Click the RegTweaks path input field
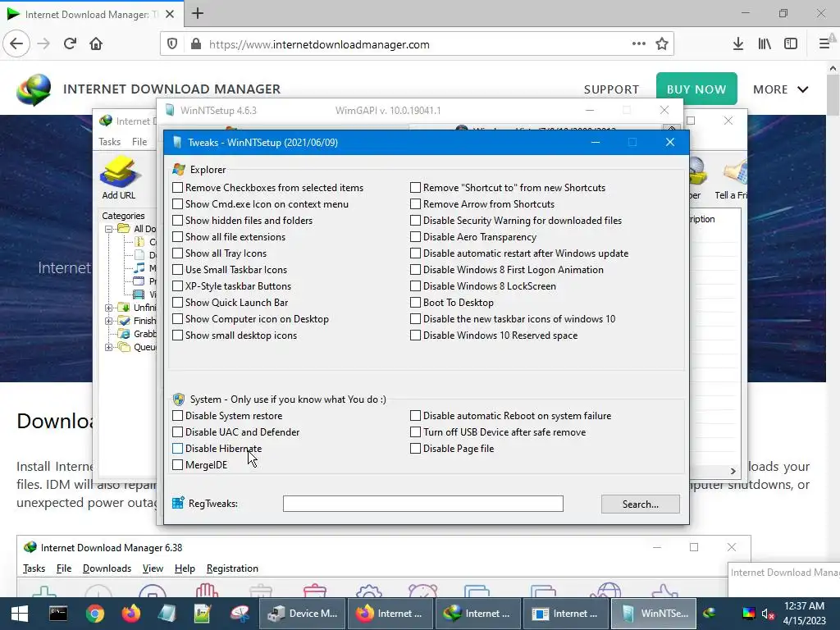 pyautogui.click(x=422, y=504)
